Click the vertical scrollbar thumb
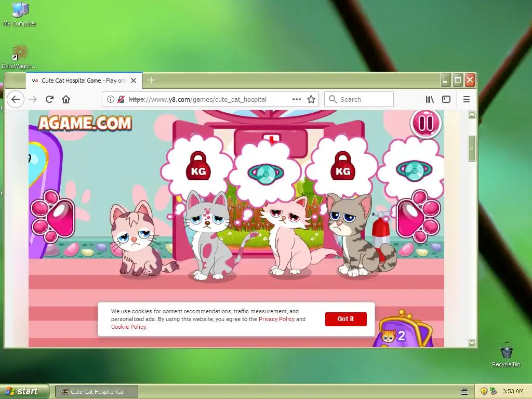Screen dimensions: 532x399 pos(472,148)
